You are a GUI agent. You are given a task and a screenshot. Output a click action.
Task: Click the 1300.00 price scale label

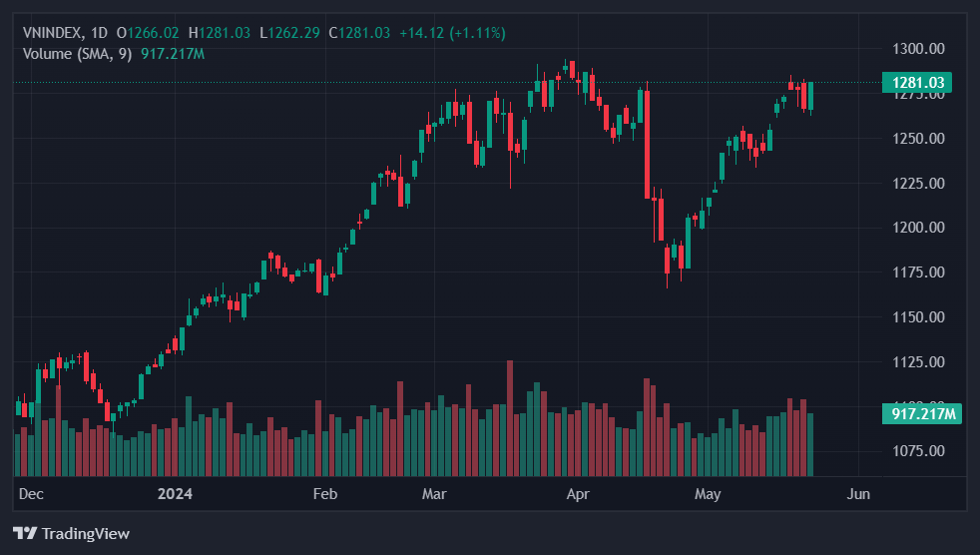[916, 48]
